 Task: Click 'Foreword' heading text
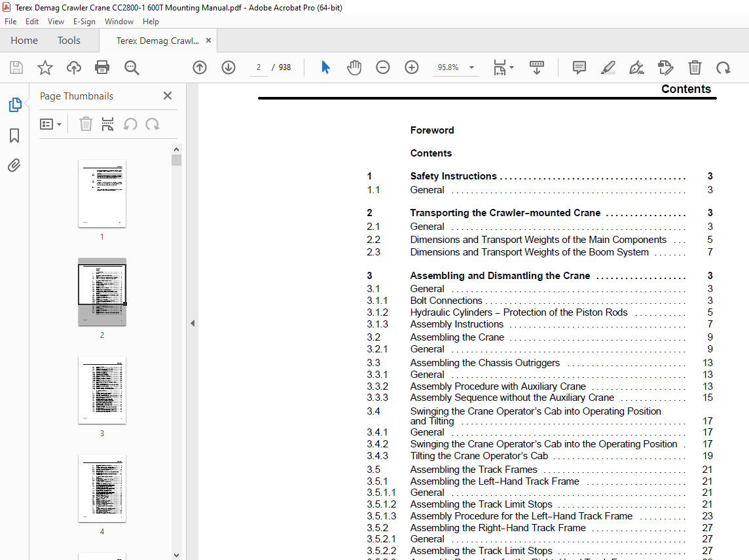(432, 130)
